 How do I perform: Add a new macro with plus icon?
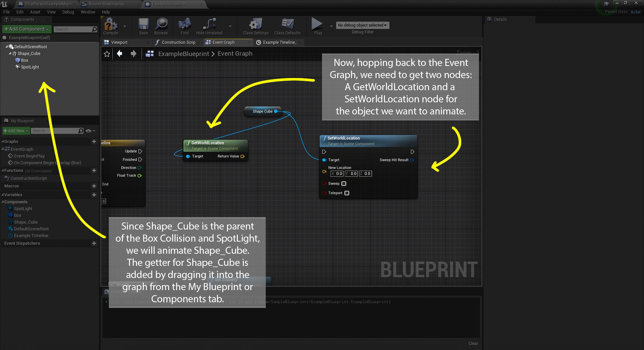click(x=94, y=186)
